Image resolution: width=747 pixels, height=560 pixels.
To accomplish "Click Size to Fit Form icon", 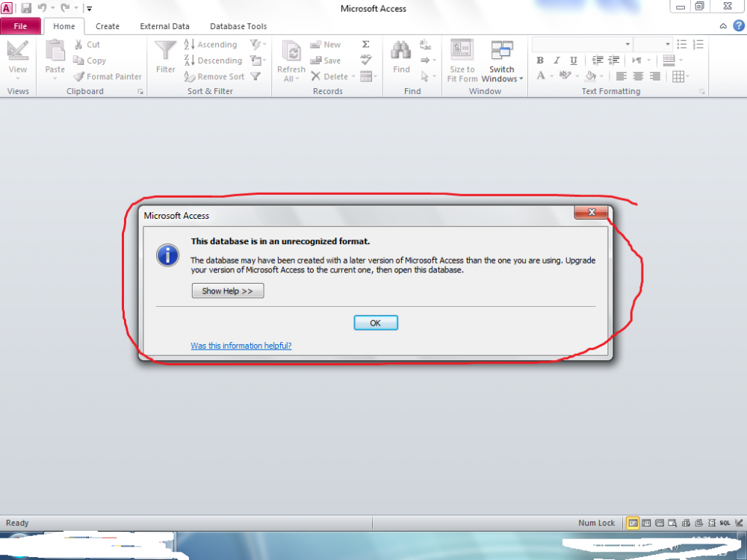I will pyautogui.click(x=462, y=50).
